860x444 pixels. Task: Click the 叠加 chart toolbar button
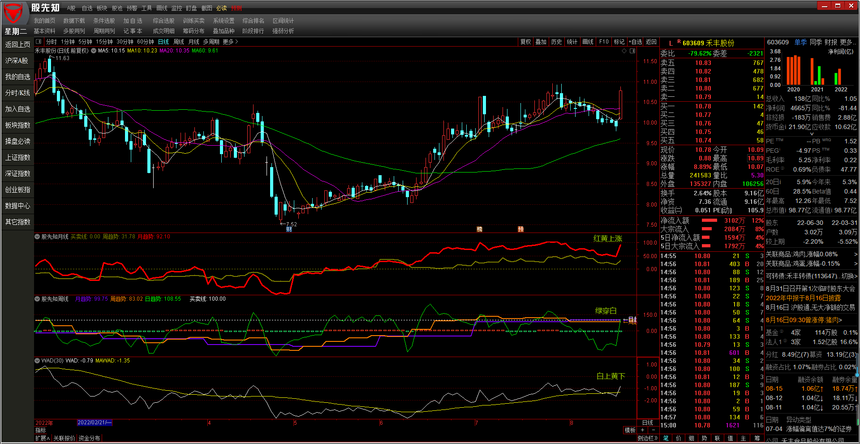click(x=541, y=42)
